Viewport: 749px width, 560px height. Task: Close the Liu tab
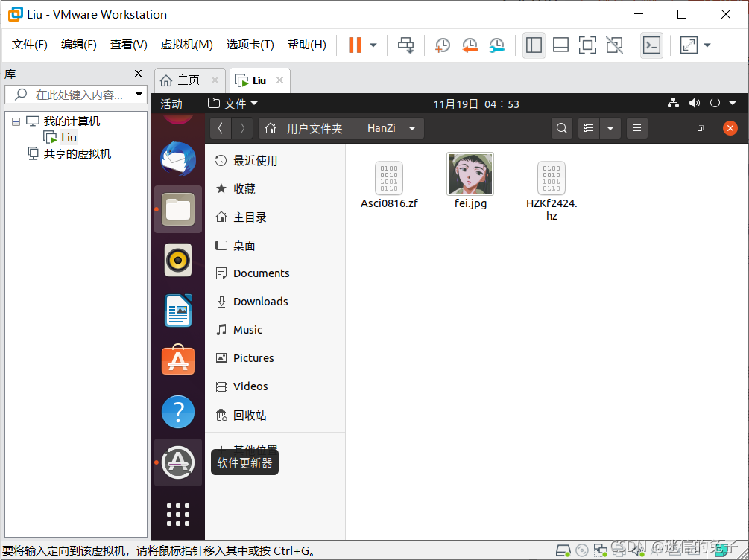click(x=280, y=80)
